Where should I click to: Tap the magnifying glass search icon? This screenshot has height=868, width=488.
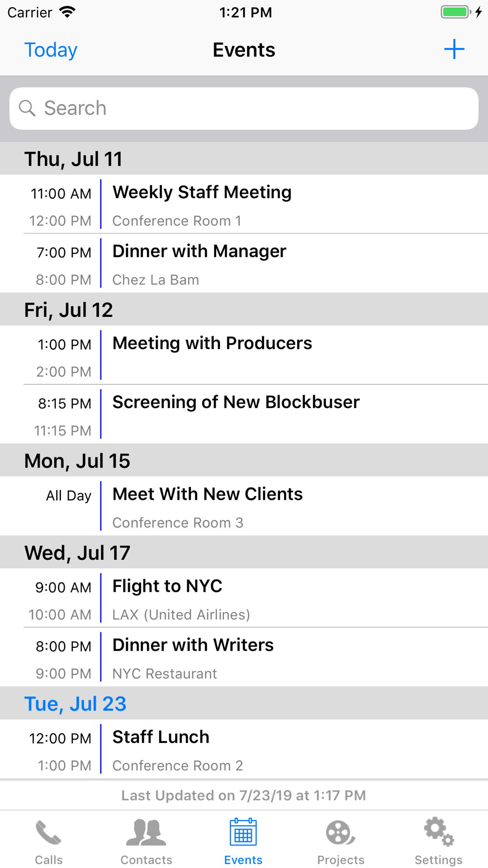coord(27,108)
